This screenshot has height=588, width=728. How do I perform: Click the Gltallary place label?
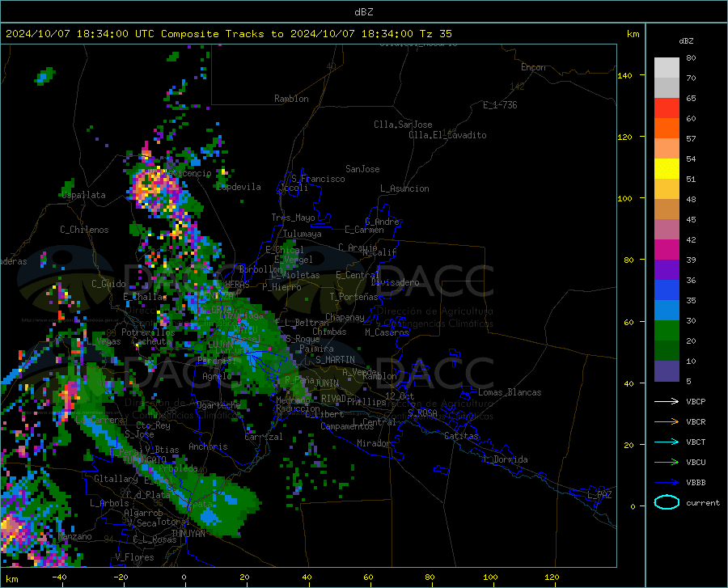[x=116, y=479]
